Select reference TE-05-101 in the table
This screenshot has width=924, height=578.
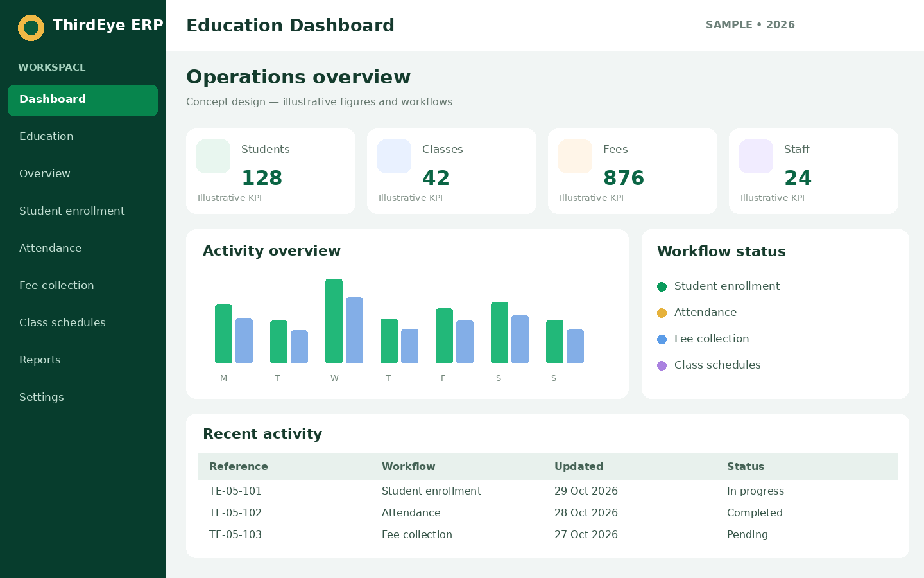pos(235,491)
